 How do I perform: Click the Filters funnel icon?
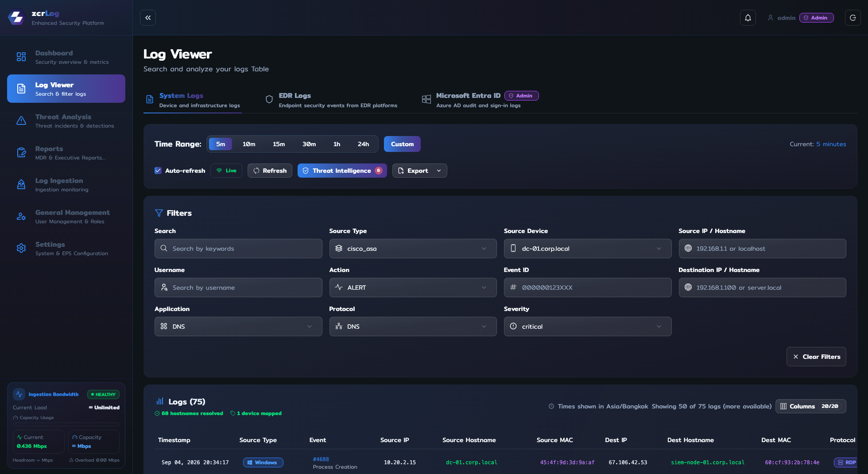(x=159, y=213)
